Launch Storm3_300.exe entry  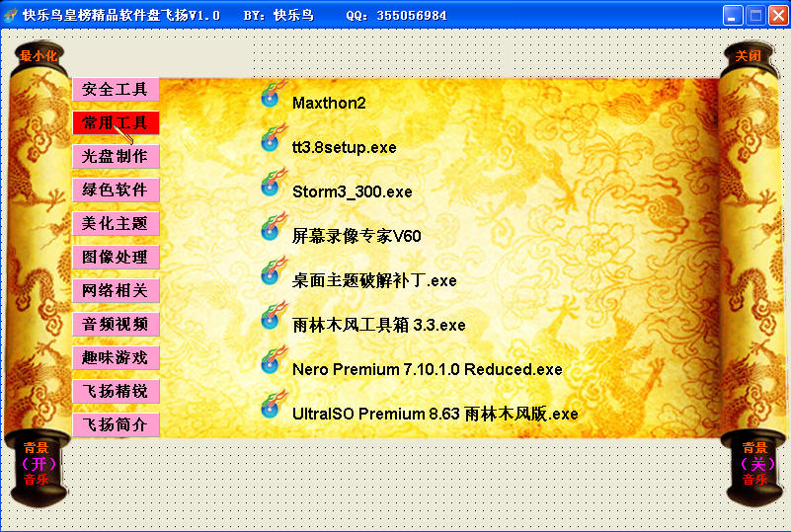point(353,191)
